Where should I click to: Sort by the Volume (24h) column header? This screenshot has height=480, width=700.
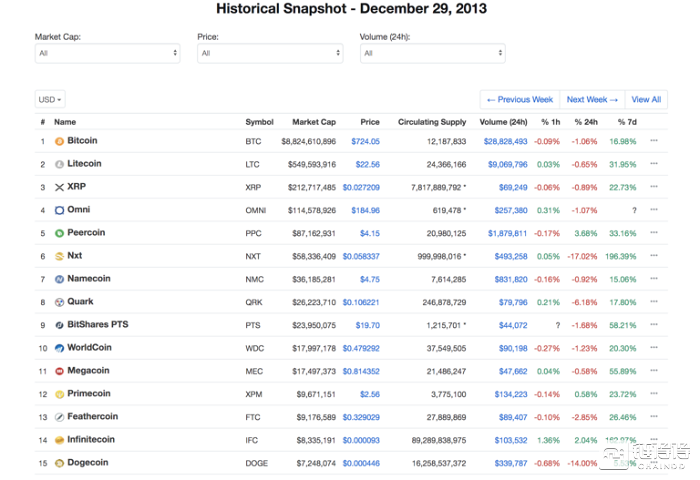(x=503, y=122)
